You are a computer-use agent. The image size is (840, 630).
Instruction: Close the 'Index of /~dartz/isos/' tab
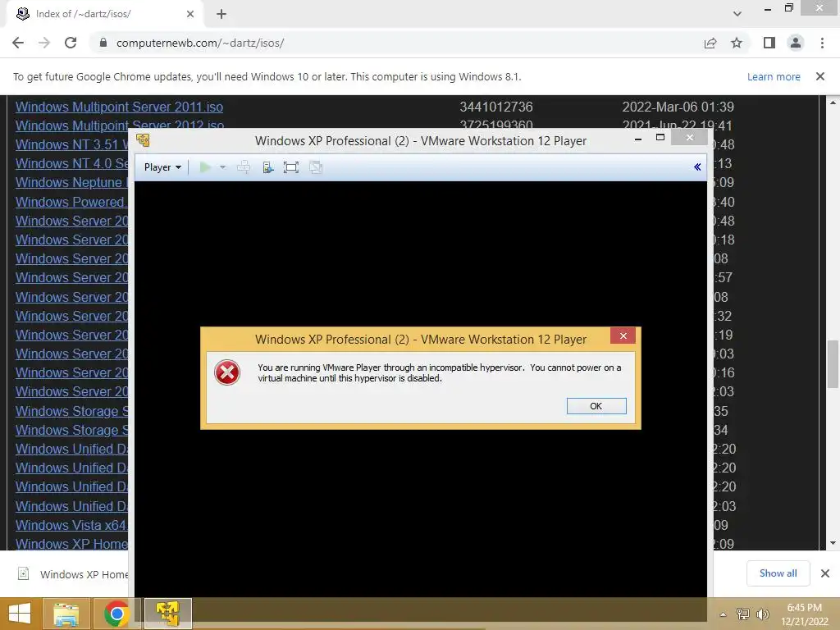coord(190,14)
